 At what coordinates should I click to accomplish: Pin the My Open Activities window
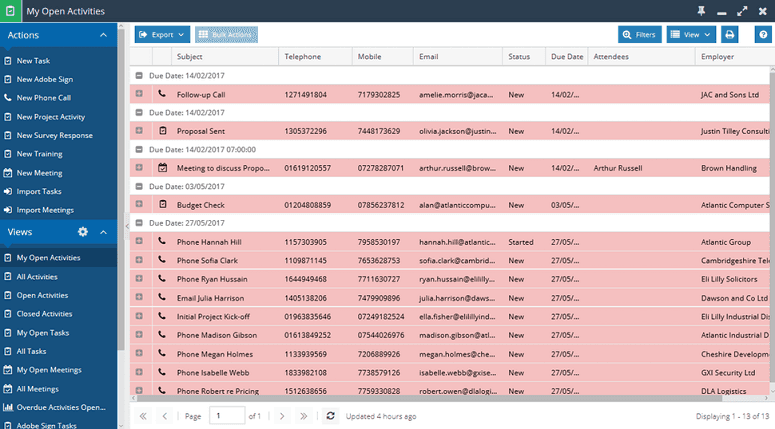(701, 11)
